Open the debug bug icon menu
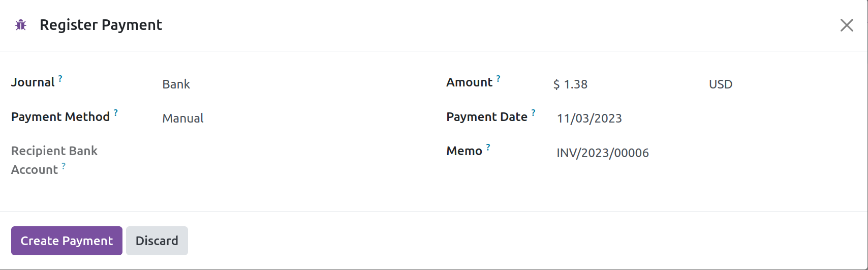 21,25
